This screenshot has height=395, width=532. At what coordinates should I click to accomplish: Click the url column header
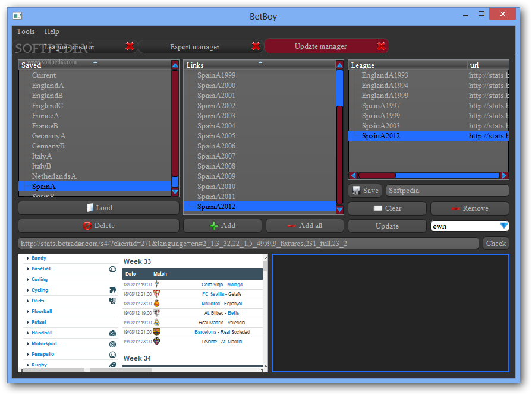point(488,65)
